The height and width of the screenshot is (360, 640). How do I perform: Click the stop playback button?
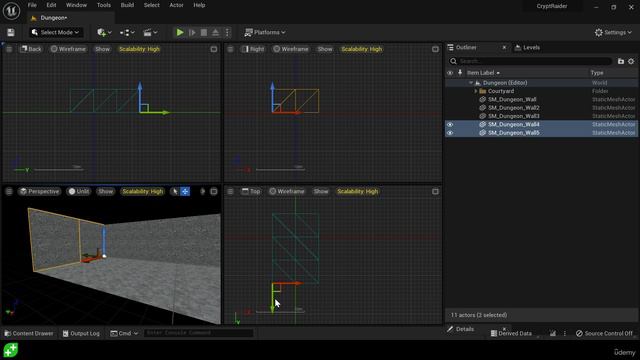(x=204, y=32)
